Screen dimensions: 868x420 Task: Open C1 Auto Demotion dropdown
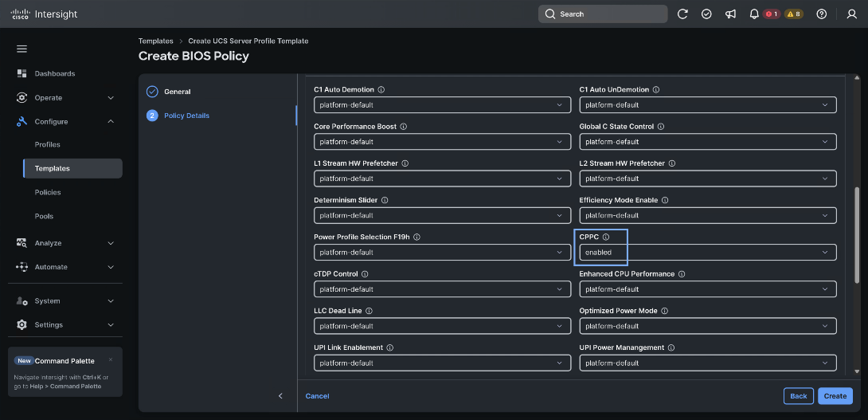pyautogui.click(x=442, y=104)
